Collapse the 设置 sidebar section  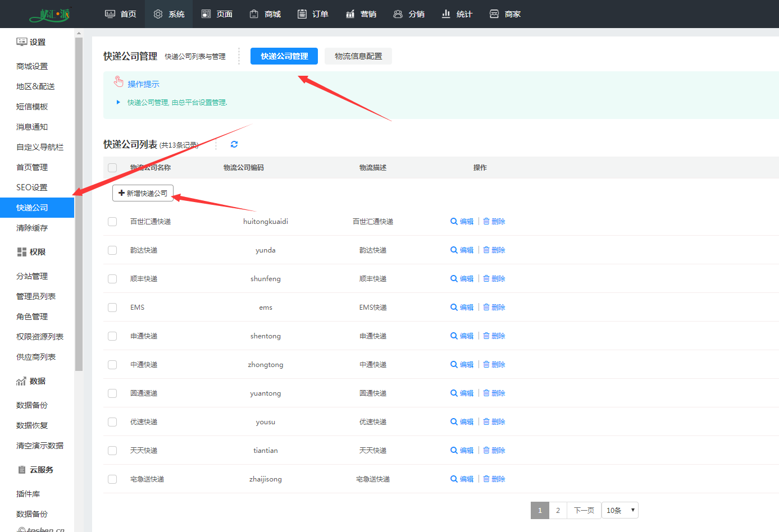pos(31,42)
